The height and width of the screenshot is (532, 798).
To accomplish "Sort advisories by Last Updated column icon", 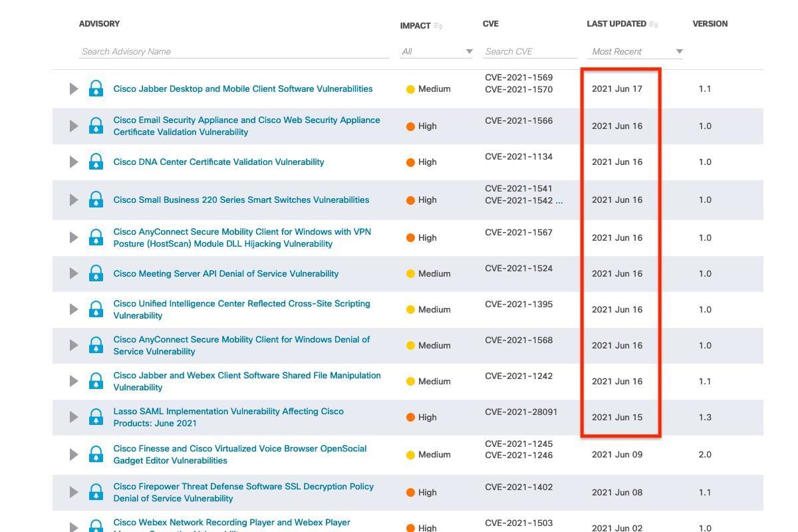I will pos(654,25).
